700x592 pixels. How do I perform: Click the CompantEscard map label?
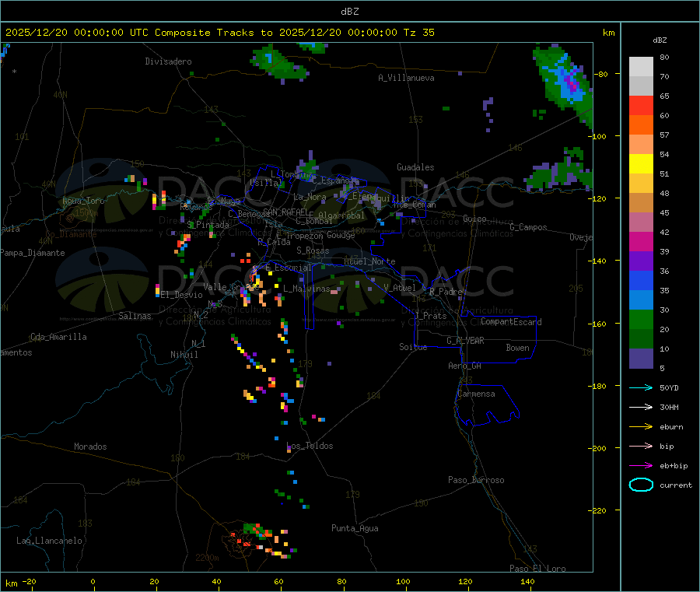click(511, 322)
